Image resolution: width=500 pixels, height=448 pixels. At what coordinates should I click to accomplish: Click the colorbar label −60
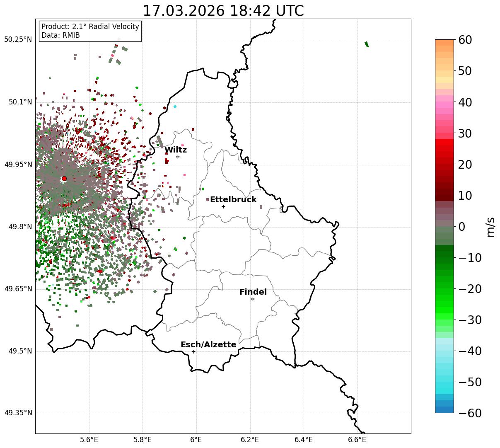469,413
